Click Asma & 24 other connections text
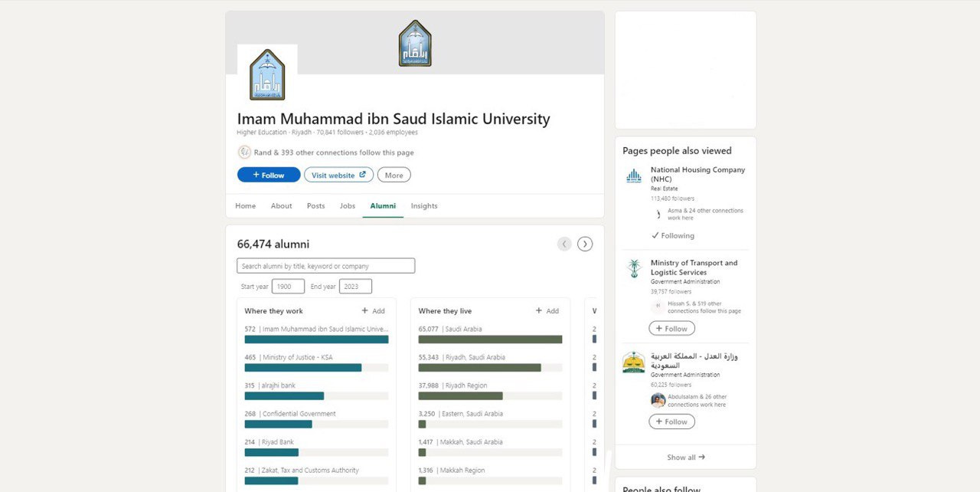This screenshot has height=492, width=980. 705,214
